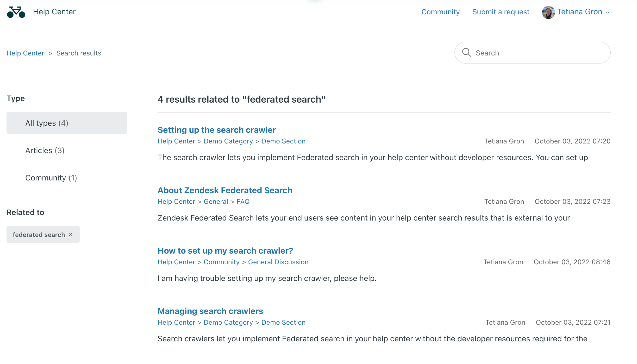
Task: Click Setting up the search crawler link
Action: click(217, 130)
